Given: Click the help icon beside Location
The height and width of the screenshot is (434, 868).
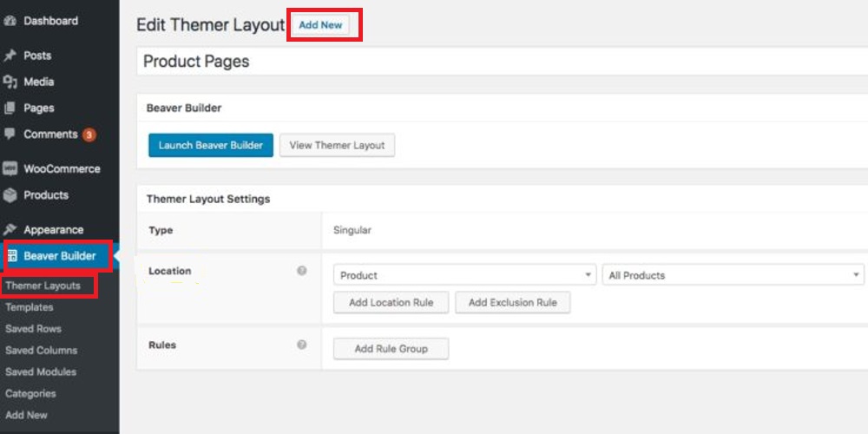Looking at the screenshot, I should (302, 271).
